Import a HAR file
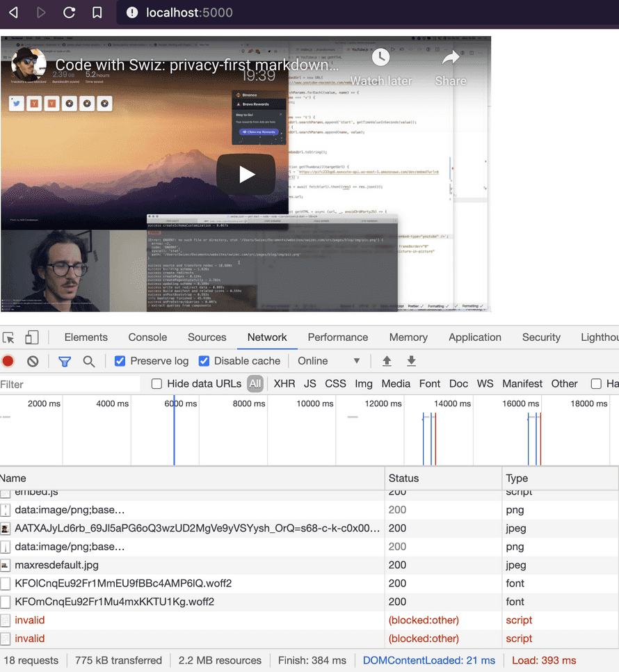The image size is (619, 672). [387, 361]
